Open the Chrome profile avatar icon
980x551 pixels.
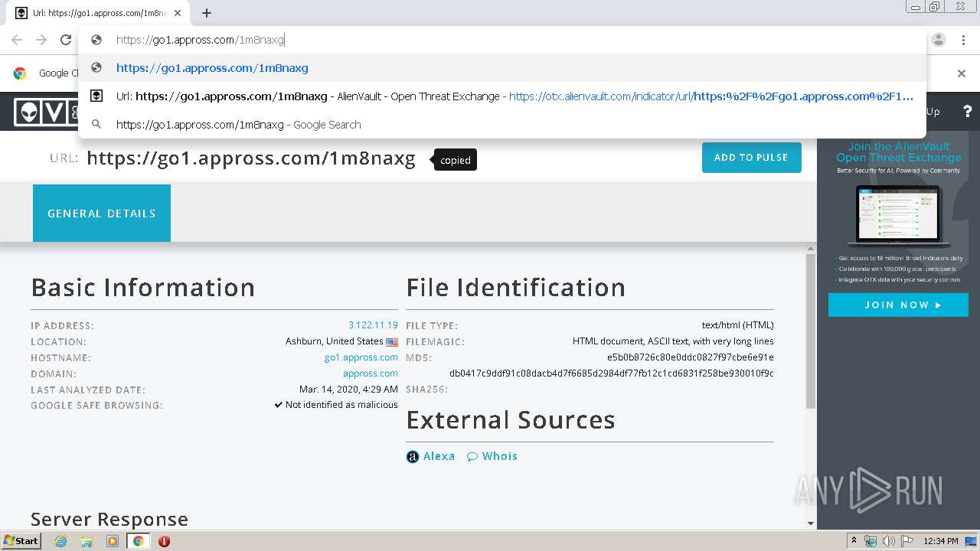click(x=939, y=40)
